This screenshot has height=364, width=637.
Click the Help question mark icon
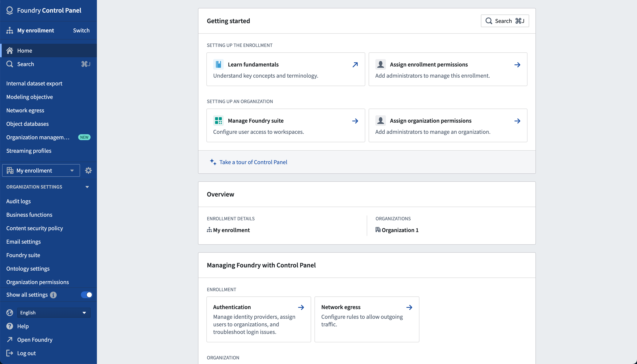point(9,326)
